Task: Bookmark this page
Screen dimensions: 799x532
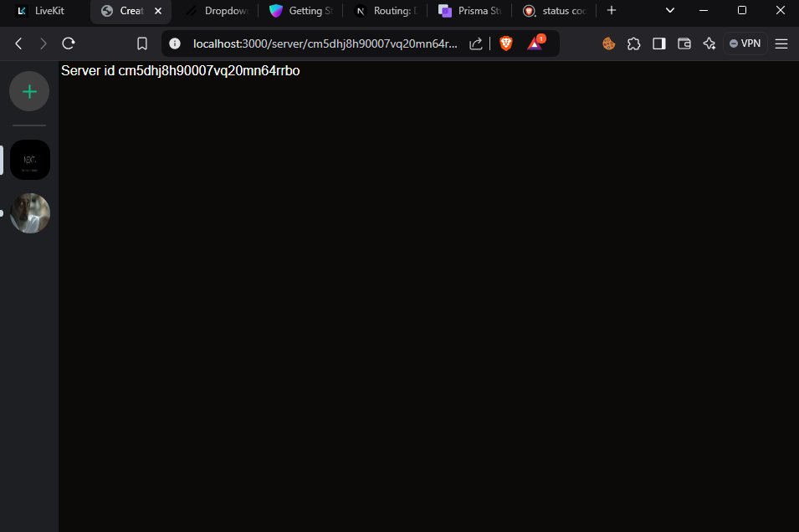Action: click(x=142, y=43)
